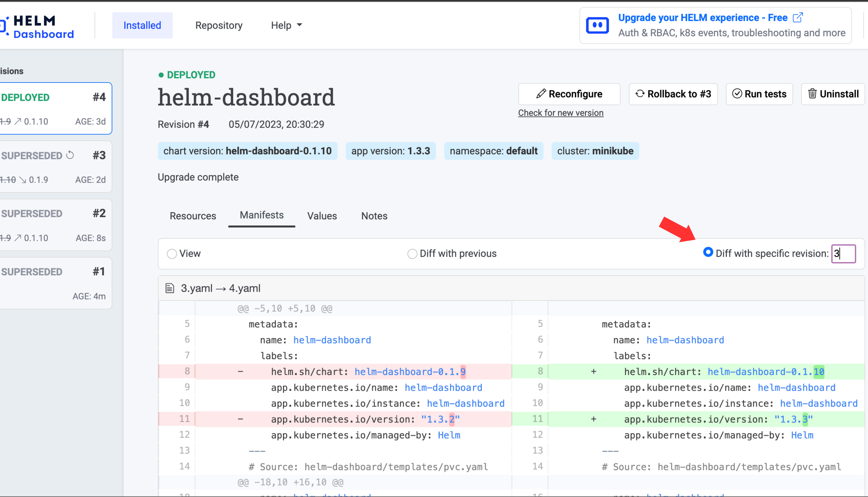Open the Repository page
This screenshot has height=497, width=868.
pos(219,25)
